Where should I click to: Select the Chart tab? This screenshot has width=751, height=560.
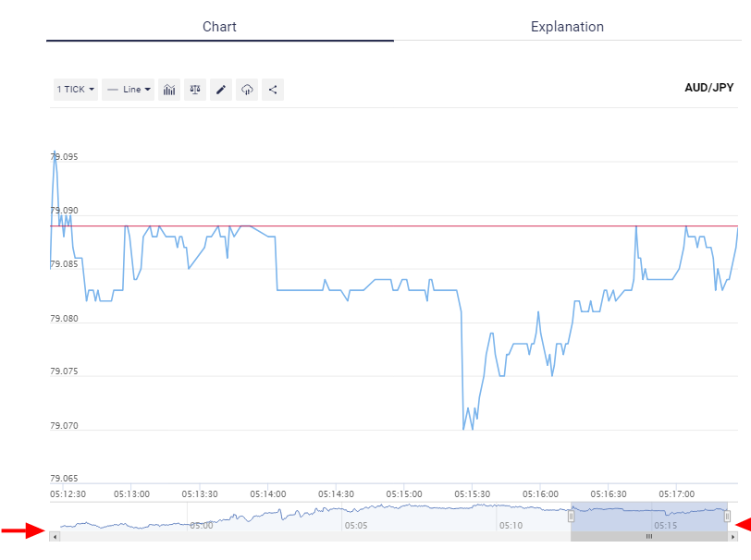coord(219,27)
